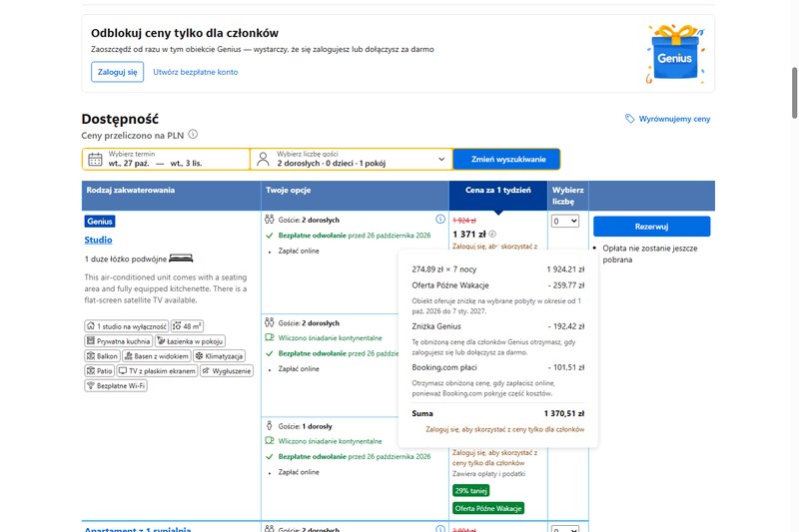Click the Bezpłatne Wi-Fi amenity tag
This screenshot has height=532, width=799.
point(116,385)
